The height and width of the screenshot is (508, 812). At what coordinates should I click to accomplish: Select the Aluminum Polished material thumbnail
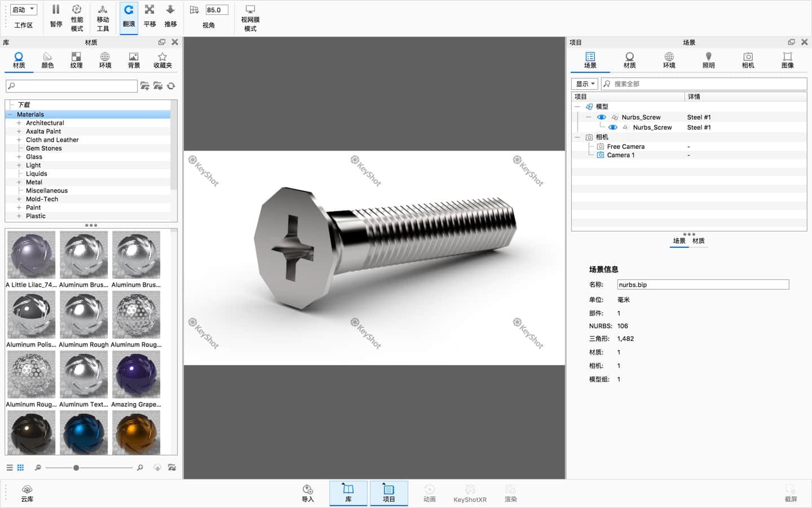[x=31, y=315]
